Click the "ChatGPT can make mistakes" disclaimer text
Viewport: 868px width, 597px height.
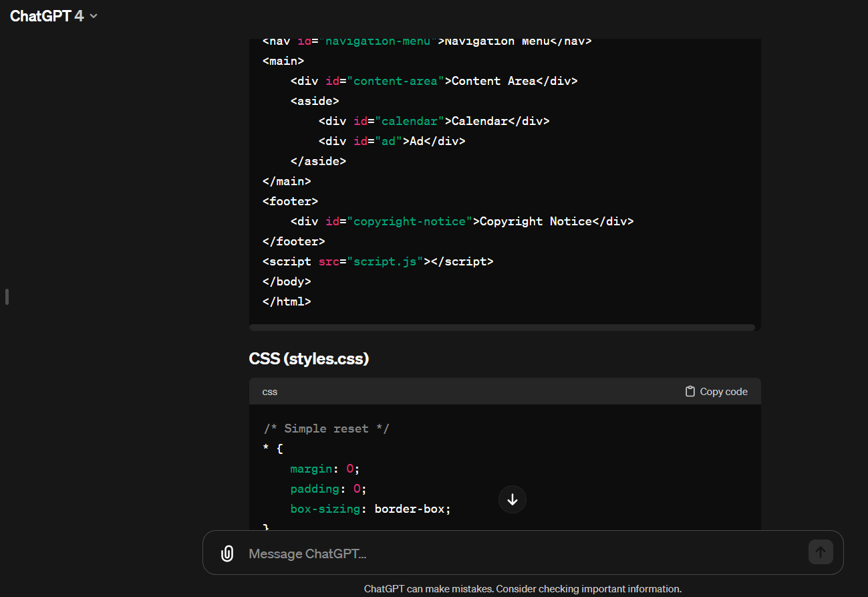[x=523, y=589]
